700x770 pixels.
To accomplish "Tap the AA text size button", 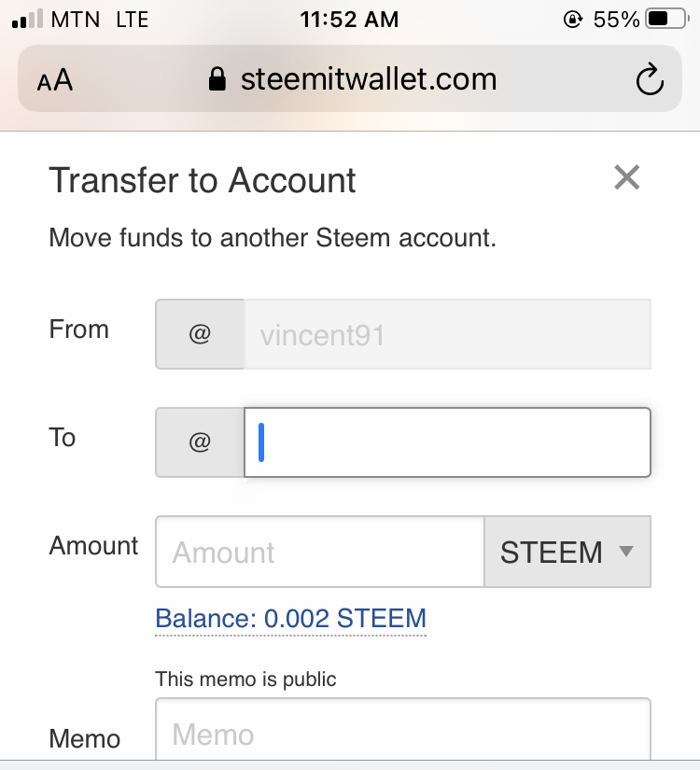I will (55, 80).
